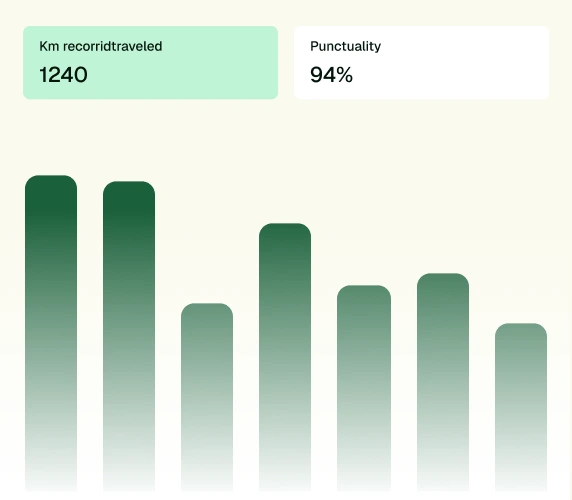Click the third bar from the left

point(207,397)
